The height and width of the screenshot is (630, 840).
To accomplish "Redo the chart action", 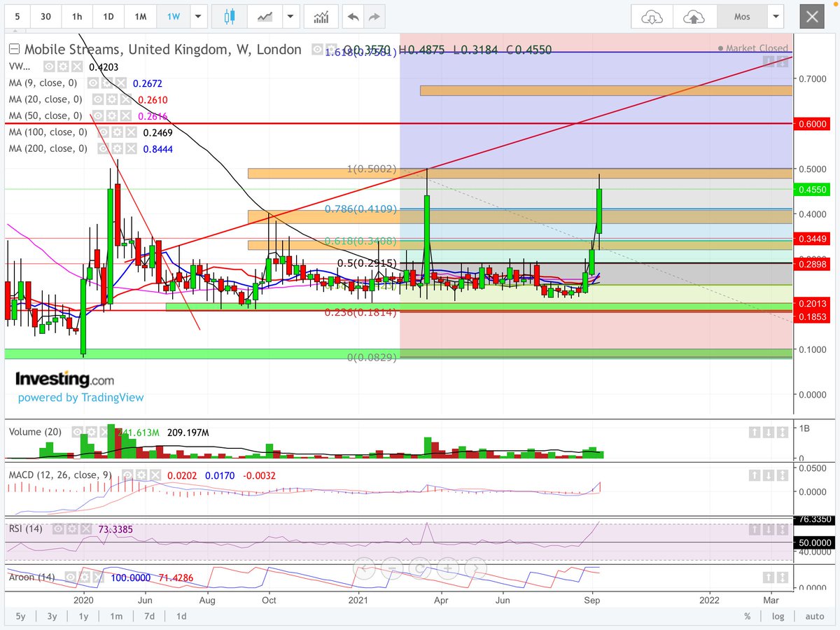I will [x=374, y=16].
